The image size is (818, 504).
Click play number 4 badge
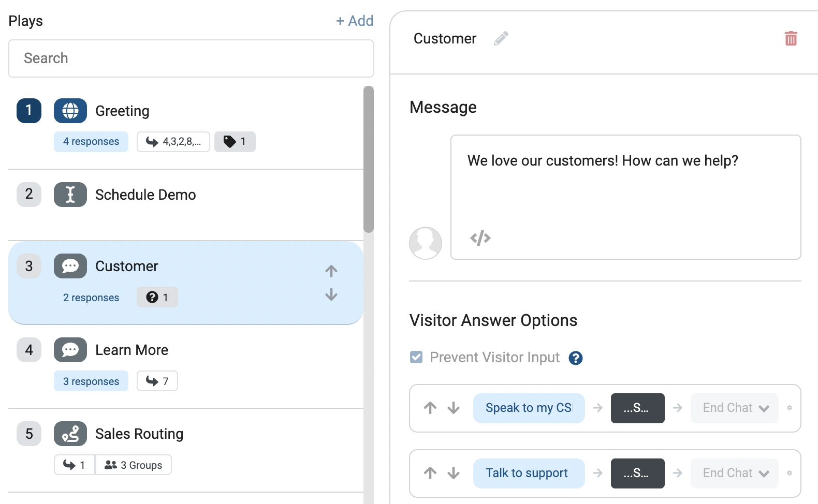coord(29,350)
